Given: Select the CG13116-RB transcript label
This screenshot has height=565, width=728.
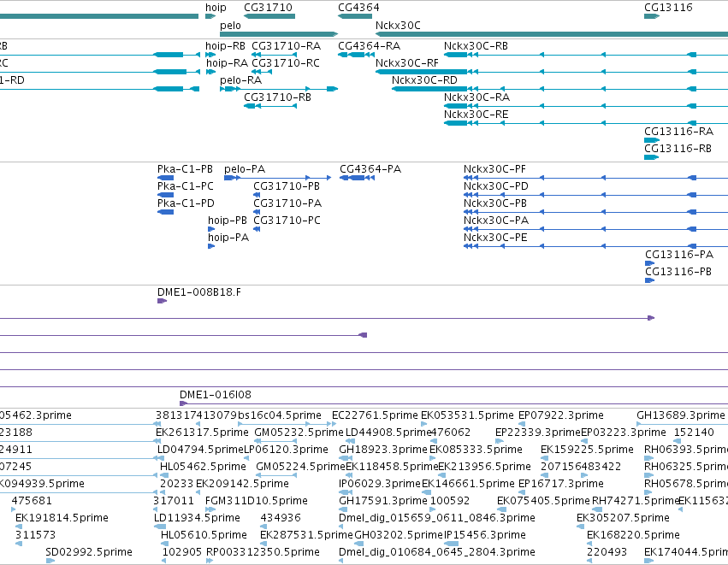Looking at the screenshot, I should [x=678, y=149].
